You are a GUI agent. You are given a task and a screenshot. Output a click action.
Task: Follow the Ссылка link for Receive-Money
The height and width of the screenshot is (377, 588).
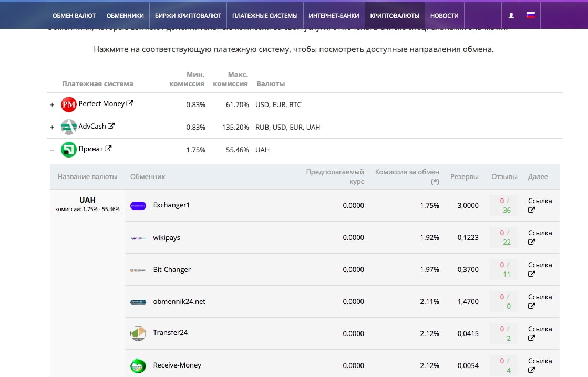coord(540,361)
